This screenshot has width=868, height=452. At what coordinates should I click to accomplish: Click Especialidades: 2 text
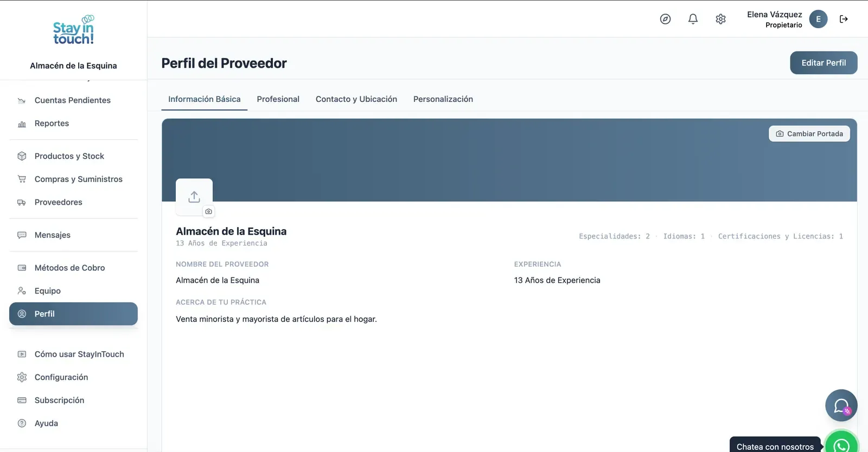point(614,236)
